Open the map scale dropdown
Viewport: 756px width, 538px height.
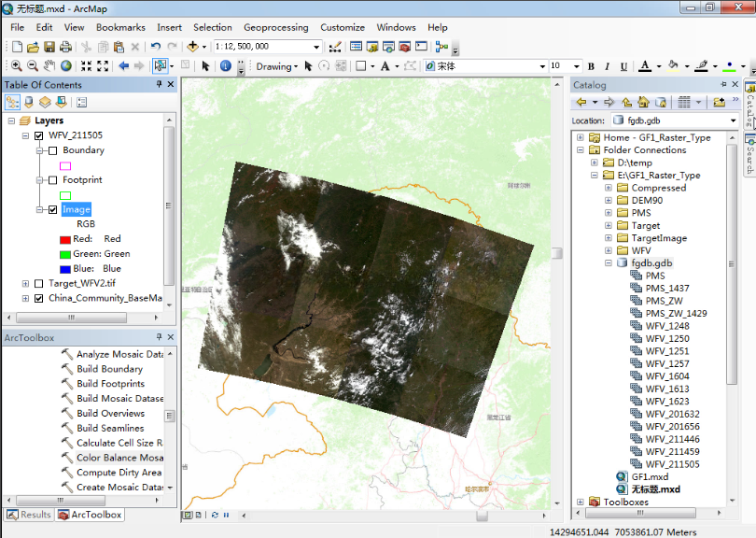pos(316,46)
